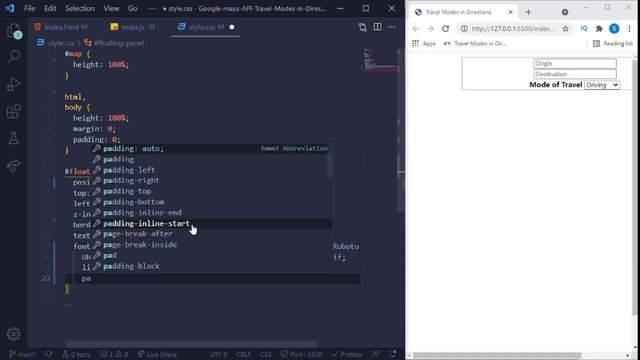
Task: Click the main branch indicator in status bar
Action: (22, 354)
